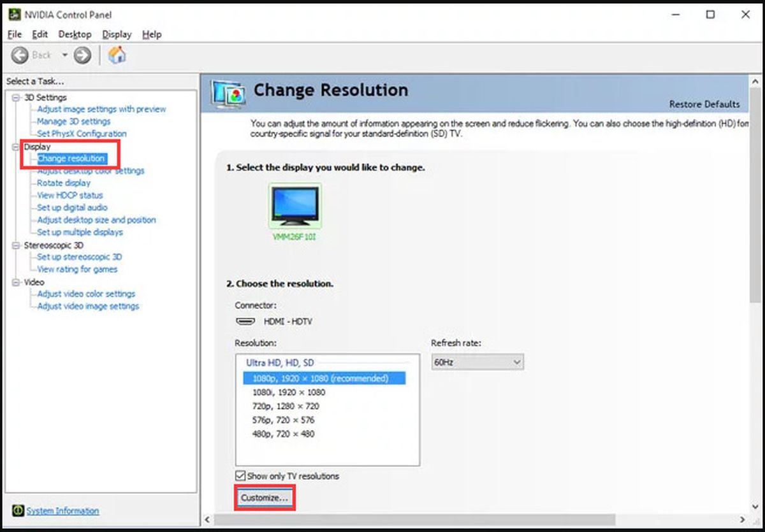Select 576p, 720 × 576 resolution

283,421
